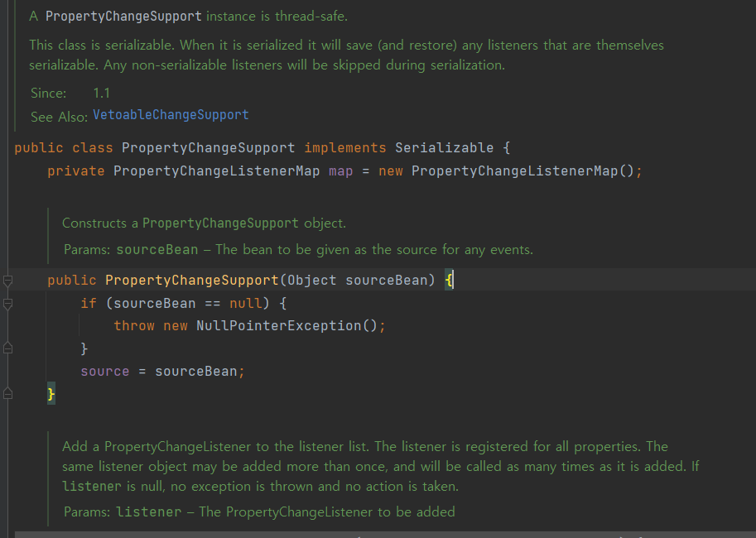Image resolution: width=756 pixels, height=538 pixels.
Task: Click the constructor name PropertyChangeSupport(Object sourceBean)
Action: coord(192,280)
